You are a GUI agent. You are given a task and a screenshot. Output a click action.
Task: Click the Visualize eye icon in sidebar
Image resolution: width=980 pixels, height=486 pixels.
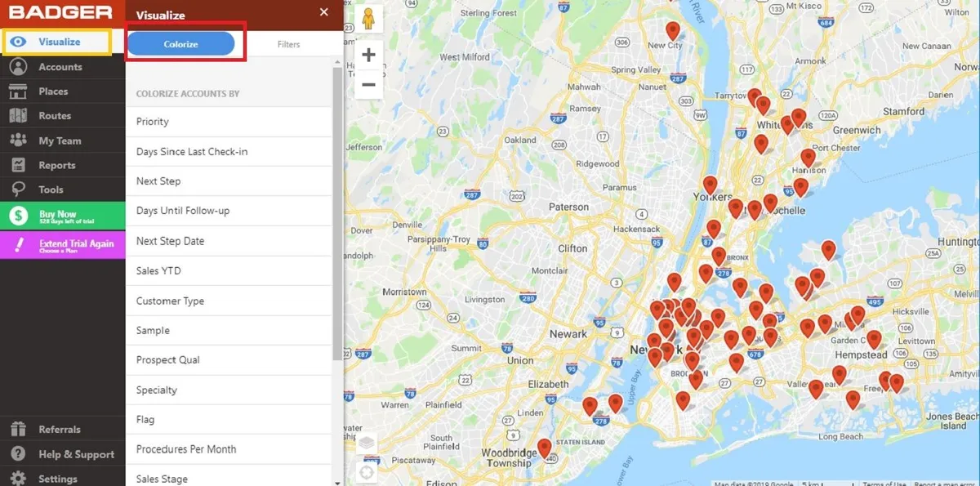pyautogui.click(x=19, y=42)
